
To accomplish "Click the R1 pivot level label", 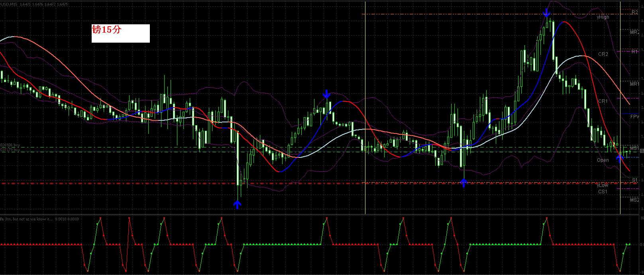I will (634, 52).
